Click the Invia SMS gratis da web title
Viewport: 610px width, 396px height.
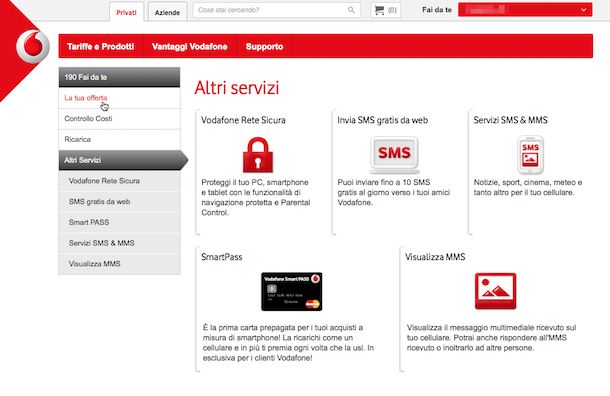click(x=382, y=120)
